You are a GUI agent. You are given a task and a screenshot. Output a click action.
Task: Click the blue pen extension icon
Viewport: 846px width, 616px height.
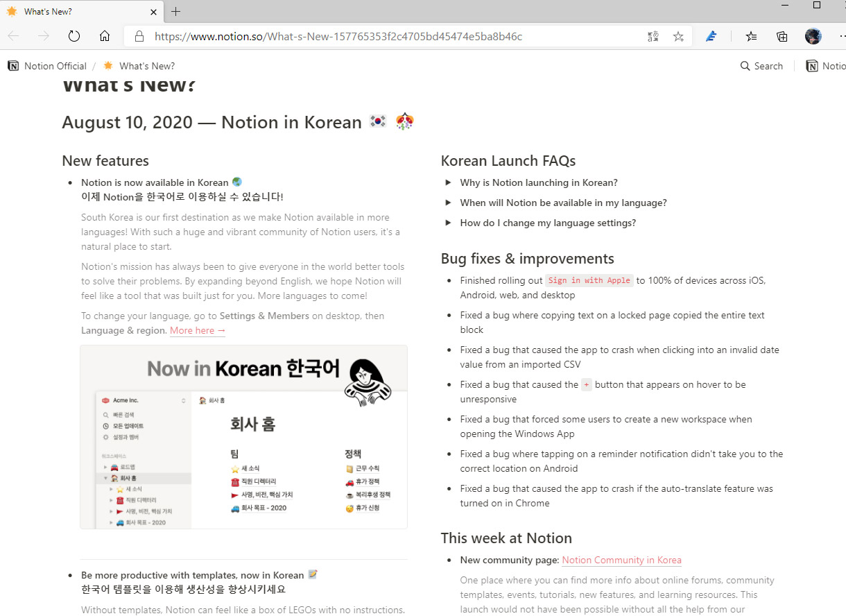(x=711, y=36)
